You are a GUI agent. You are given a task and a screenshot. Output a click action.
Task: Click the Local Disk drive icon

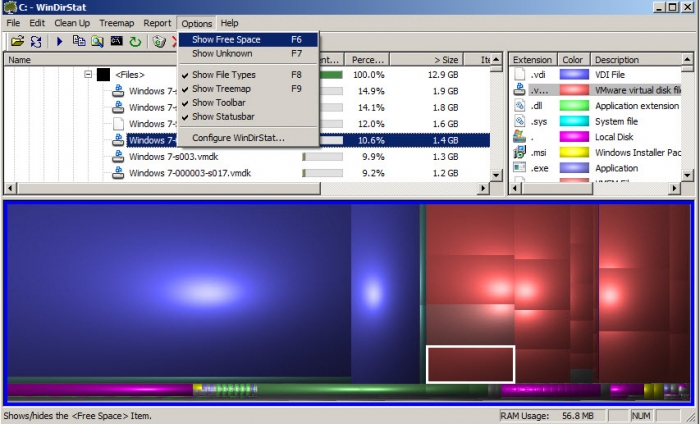(520, 137)
